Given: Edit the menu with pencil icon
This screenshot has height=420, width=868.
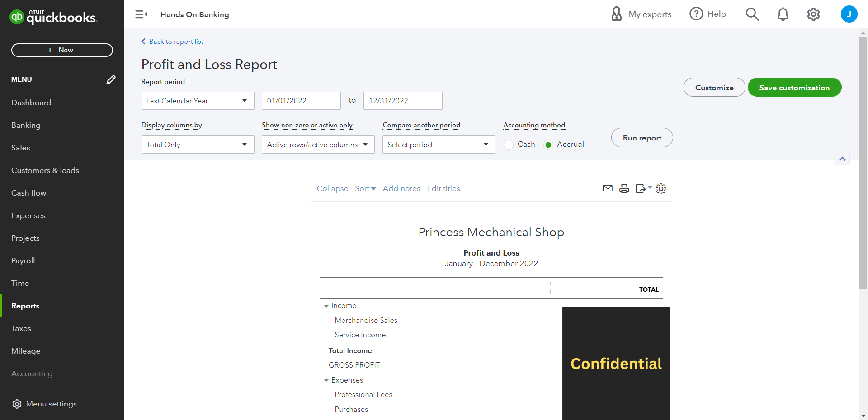Looking at the screenshot, I should [x=111, y=79].
